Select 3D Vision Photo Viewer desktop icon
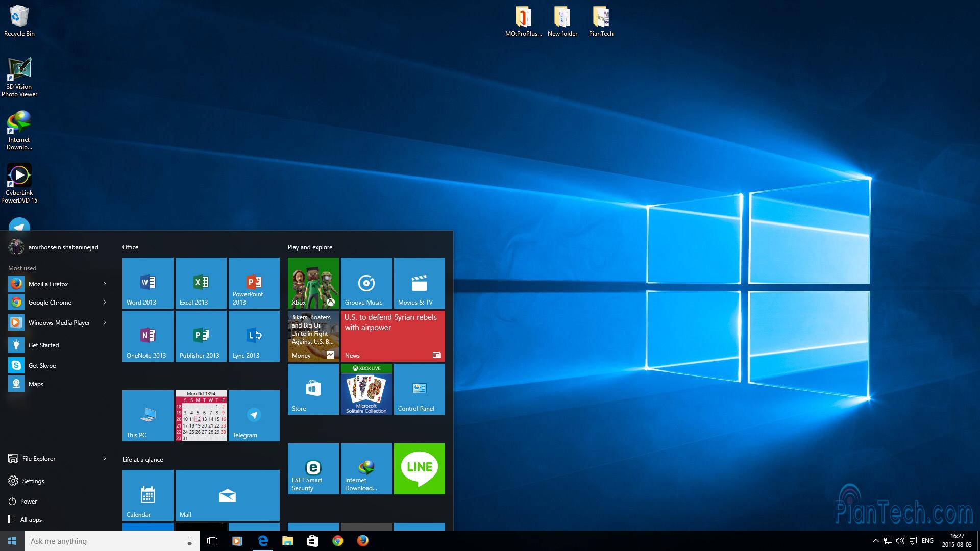 coord(19,78)
